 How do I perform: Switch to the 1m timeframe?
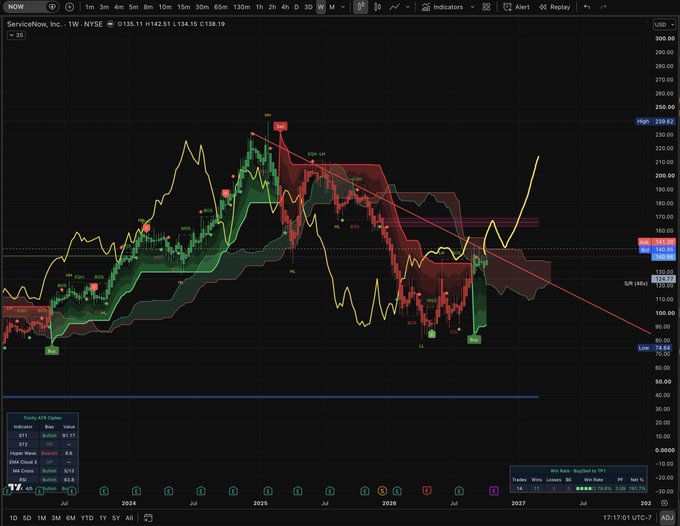[90, 7]
